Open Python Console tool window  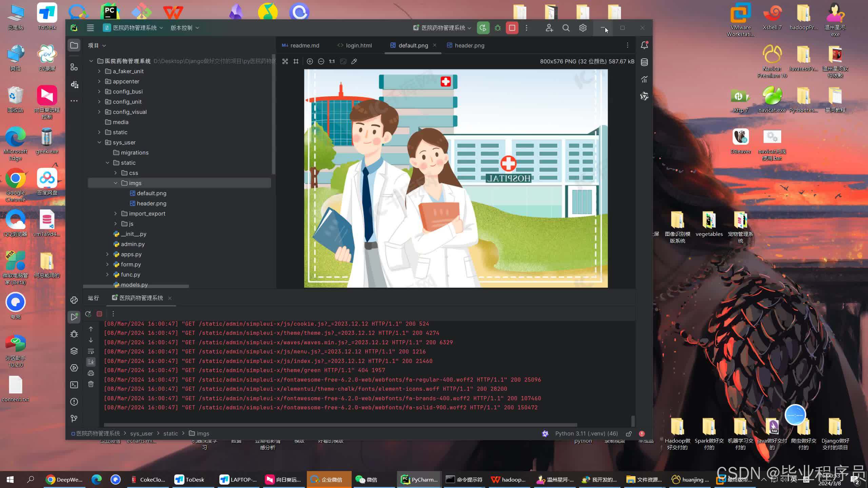click(74, 300)
